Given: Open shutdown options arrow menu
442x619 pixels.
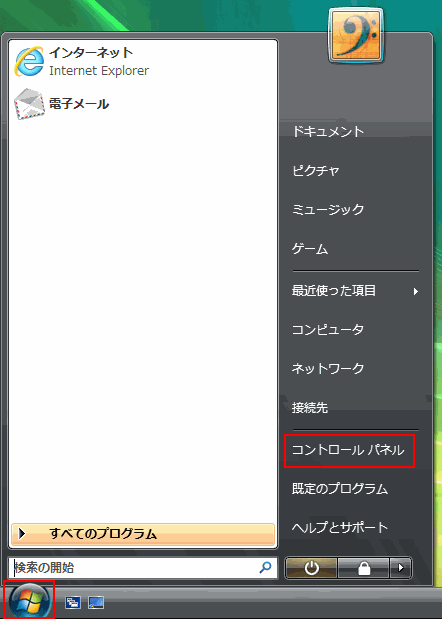Looking at the screenshot, I should coord(401,568).
